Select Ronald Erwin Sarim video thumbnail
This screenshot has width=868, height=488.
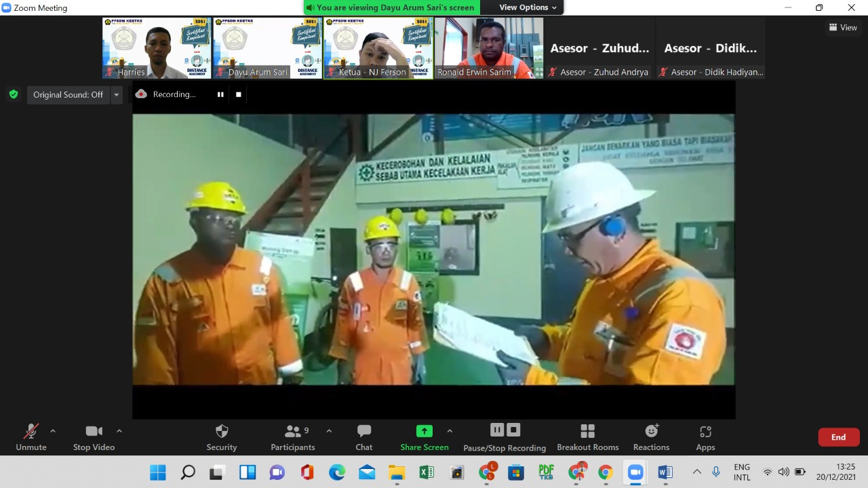pos(489,48)
